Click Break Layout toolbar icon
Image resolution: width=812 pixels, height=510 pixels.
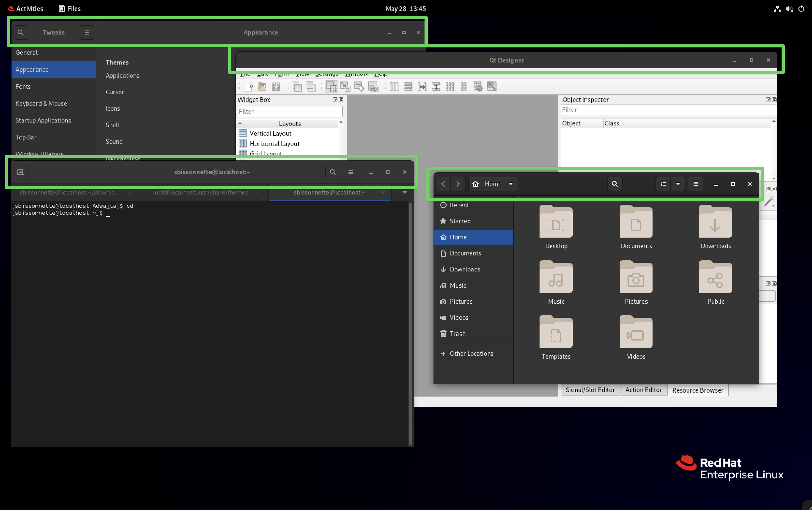[x=477, y=87]
